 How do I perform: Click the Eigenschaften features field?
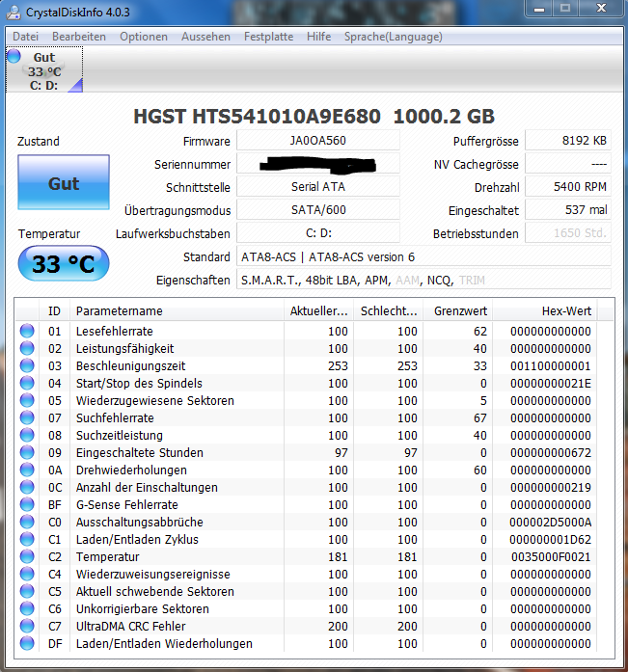tap(423, 280)
